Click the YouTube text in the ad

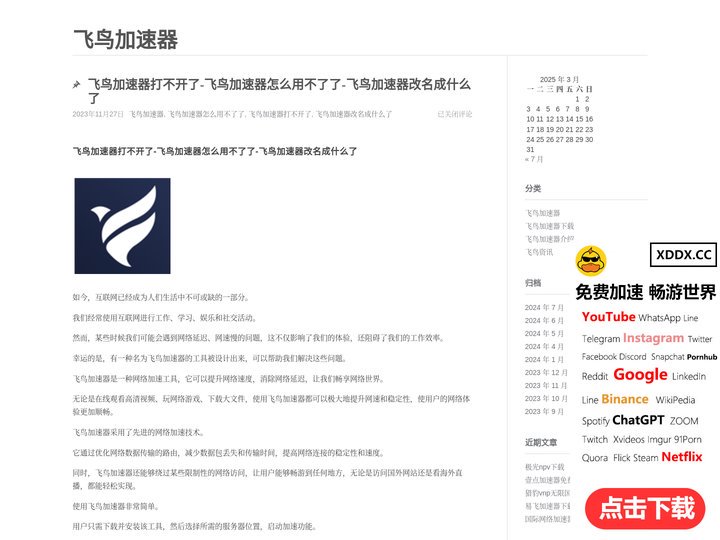click(608, 317)
